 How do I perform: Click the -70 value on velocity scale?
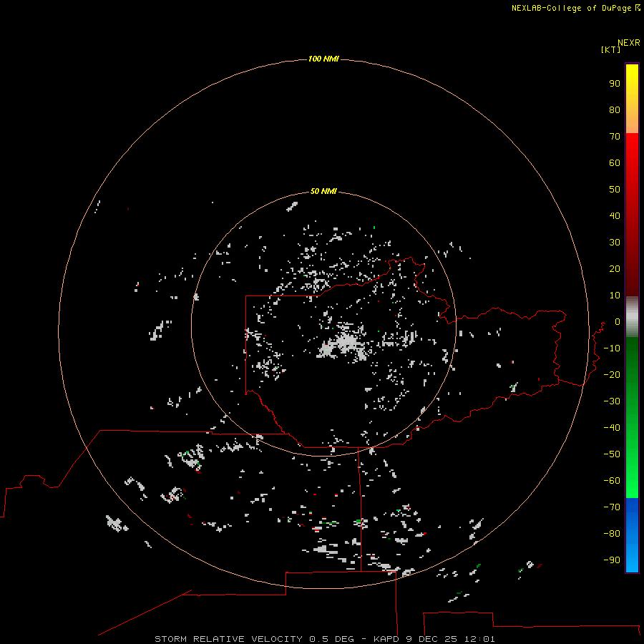click(612, 507)
